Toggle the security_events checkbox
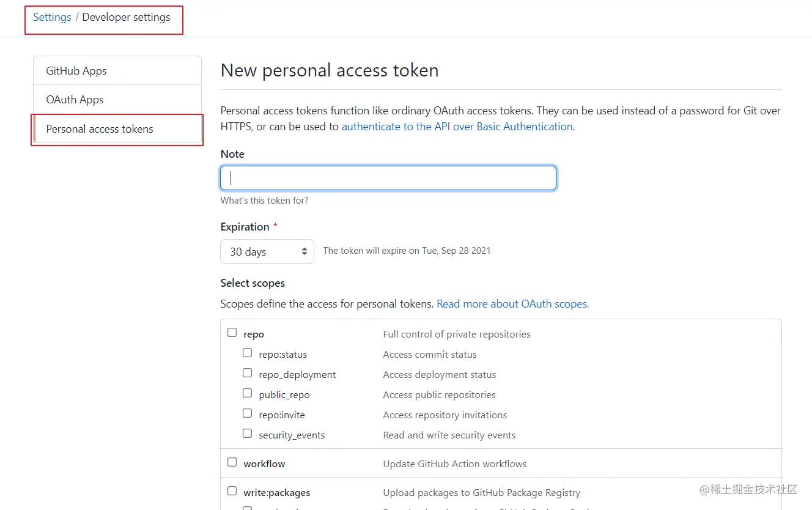The width and height of the screenshot is (812, 510). pos(247,434)
